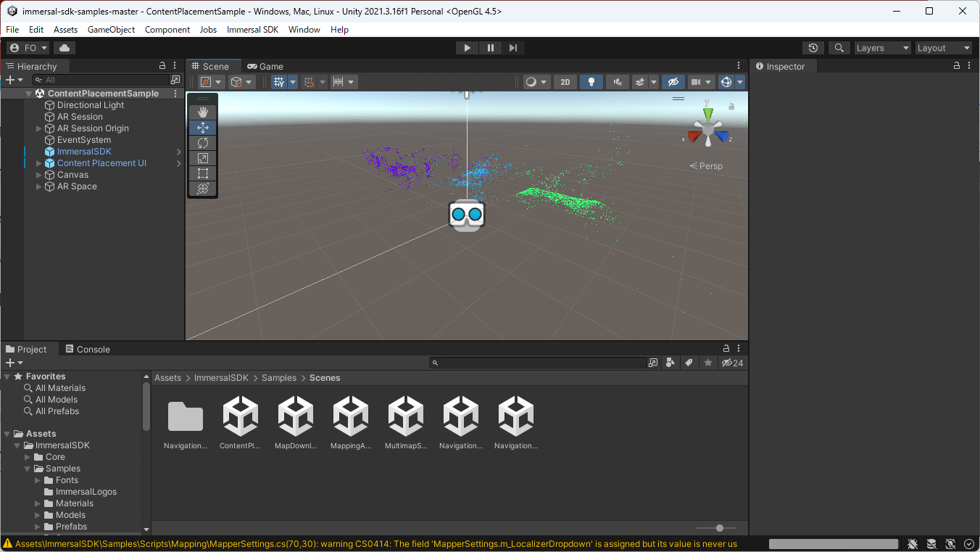Select the Rect tool

203,173
